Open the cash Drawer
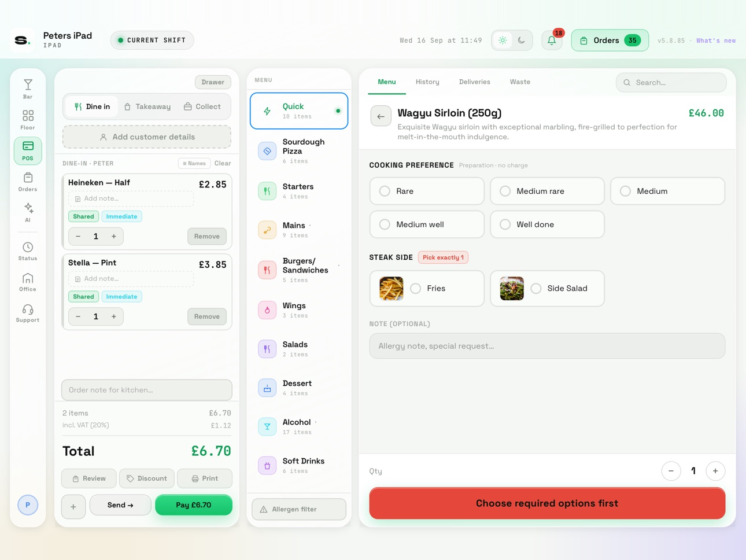 click(213, 82)
